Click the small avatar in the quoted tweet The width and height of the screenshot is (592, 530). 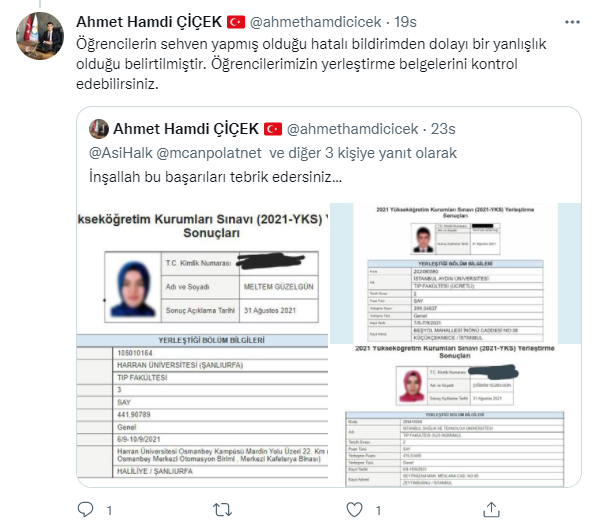(99, 129)
